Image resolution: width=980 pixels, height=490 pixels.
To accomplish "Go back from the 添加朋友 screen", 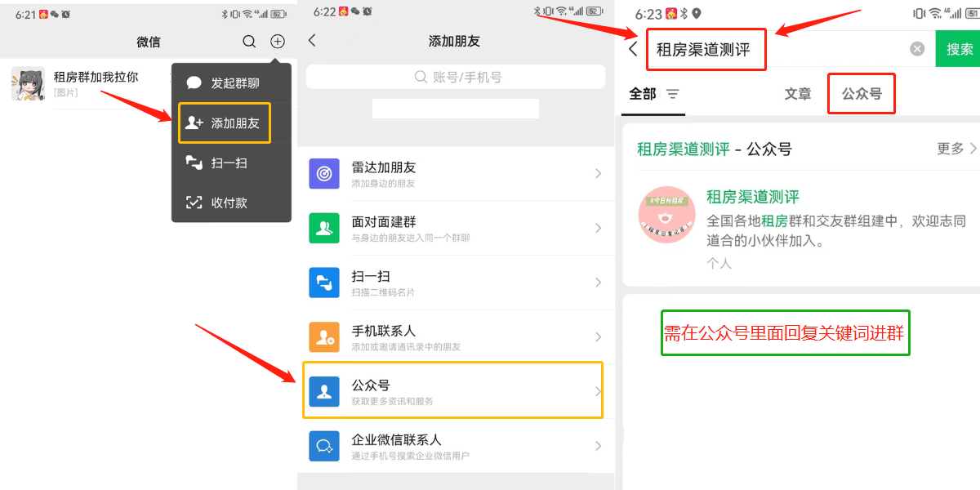I will 312,41.
